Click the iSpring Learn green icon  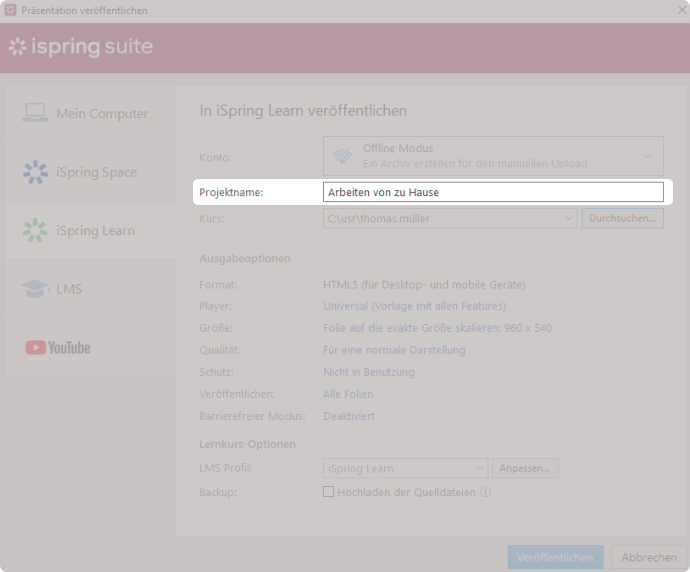tap(35, 231)
